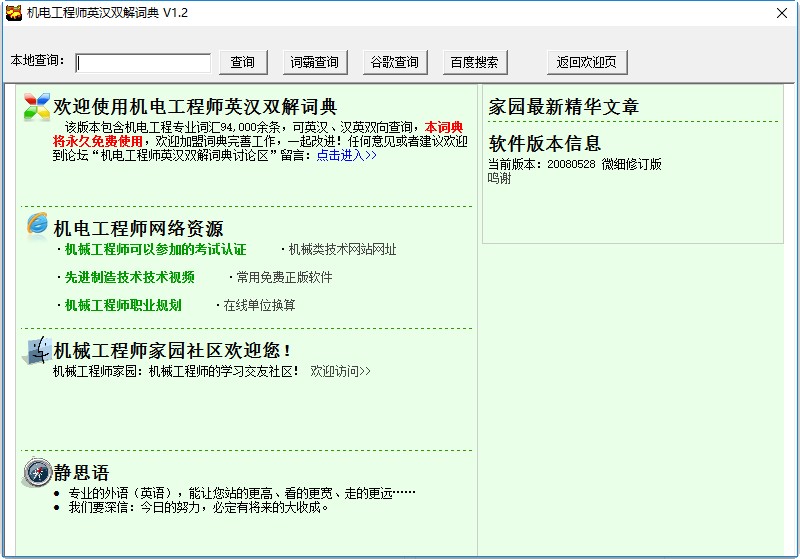Click the colorful X welcome icon
This screenshot has width=800, height=559.
pyautogui.click(x=37, y=106)
